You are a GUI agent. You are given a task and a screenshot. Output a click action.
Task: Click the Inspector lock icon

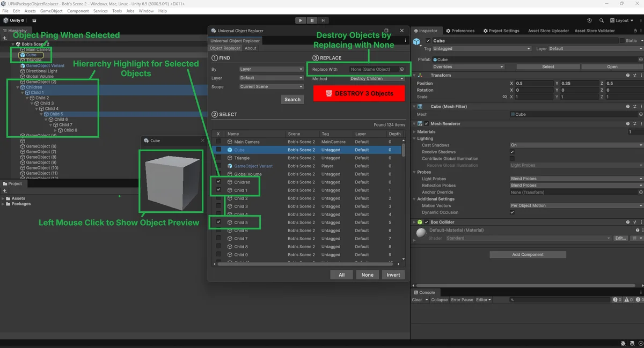pyautogui.click(x=635, y=31)
